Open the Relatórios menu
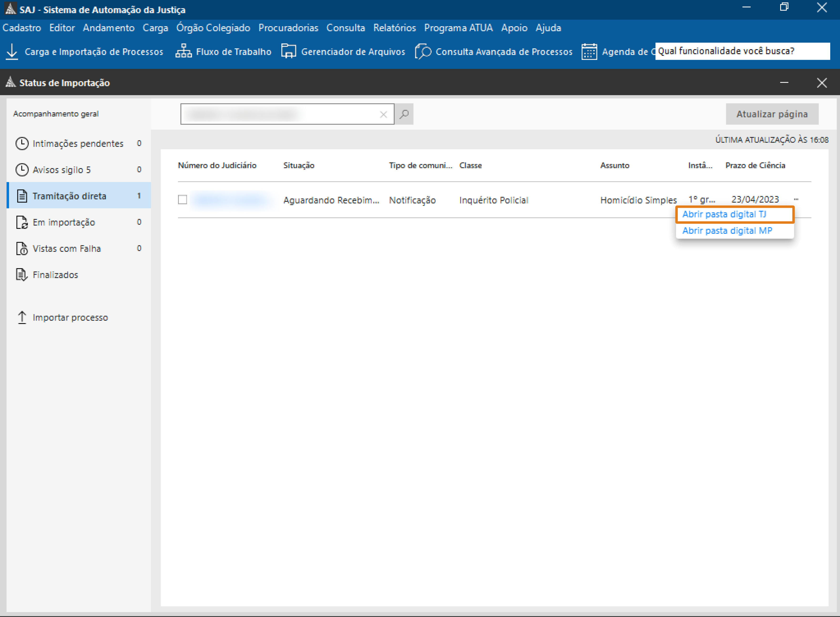 [394, 28]
